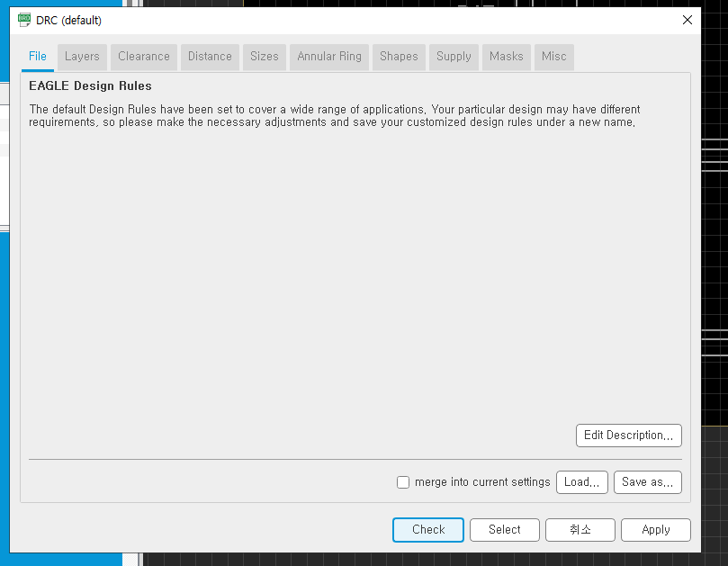This screenshot has height=566, width=728.
Task: Click the Select button
Action: [505, 530]
